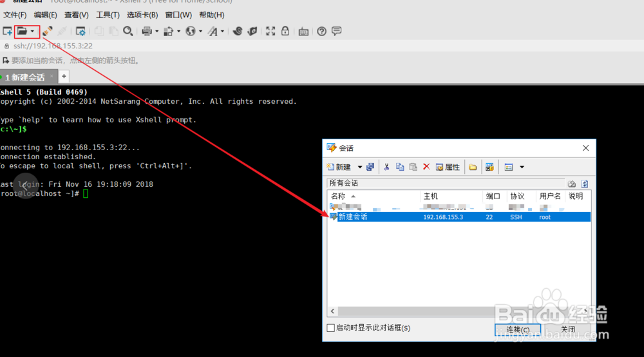This screenshot has width=644, height=357.
Task: Expand the font dropdown arrow
Action: tap(223, 31)
